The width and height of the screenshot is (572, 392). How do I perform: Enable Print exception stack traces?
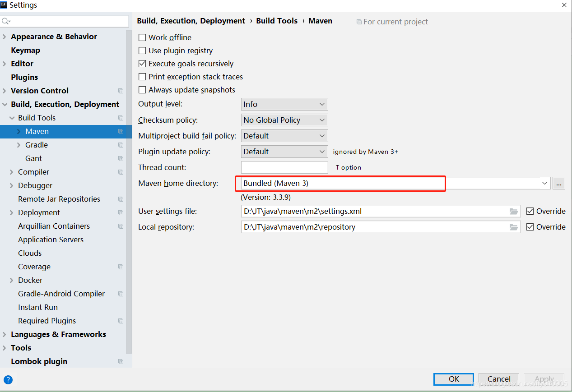click(x=142, y=77)
